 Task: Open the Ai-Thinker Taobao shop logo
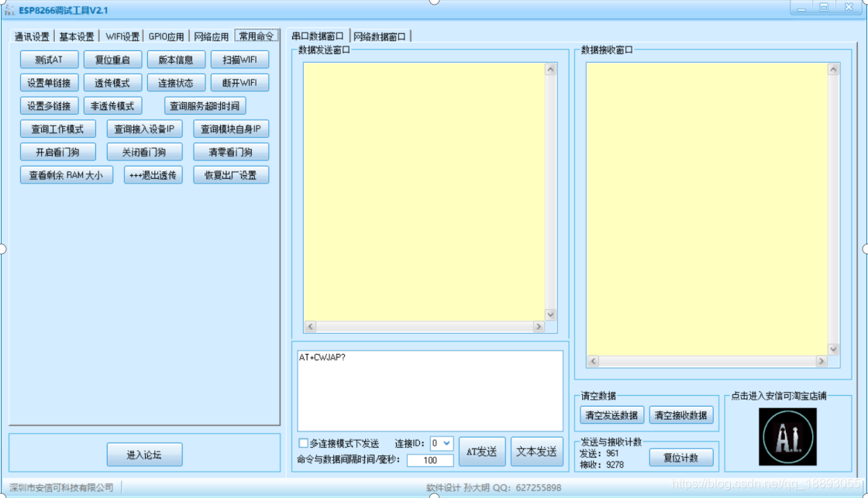click(787, 437)
